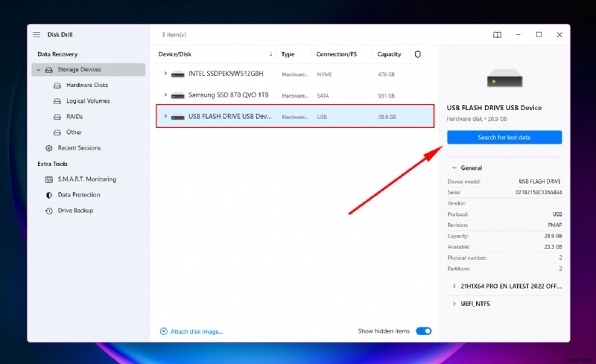Sort by Capacity column header
596x364 pixels.
pos(389,54)
